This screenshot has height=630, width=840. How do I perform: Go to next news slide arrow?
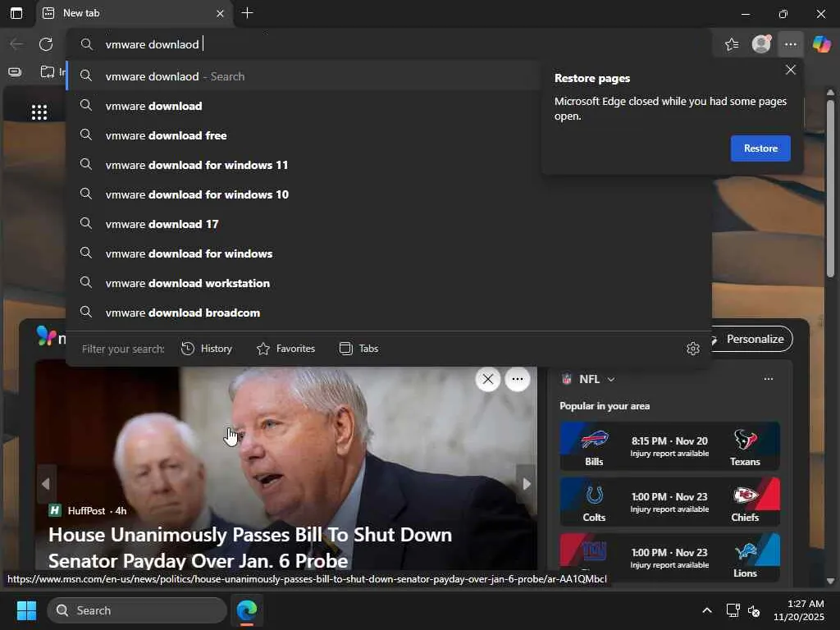click(x=526, y=484)
